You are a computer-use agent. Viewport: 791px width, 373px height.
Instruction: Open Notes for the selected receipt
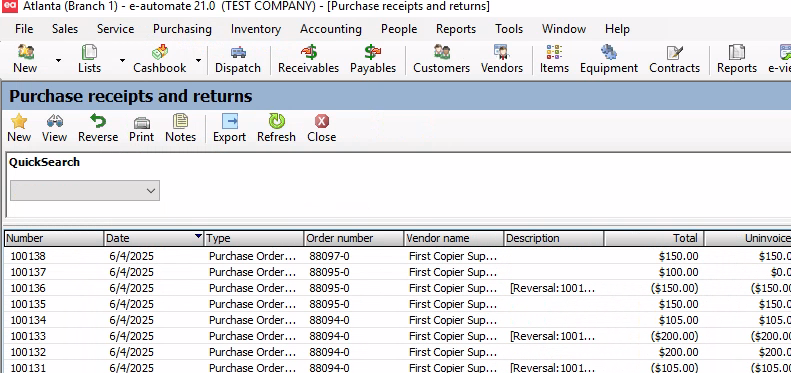pos(180,128)
